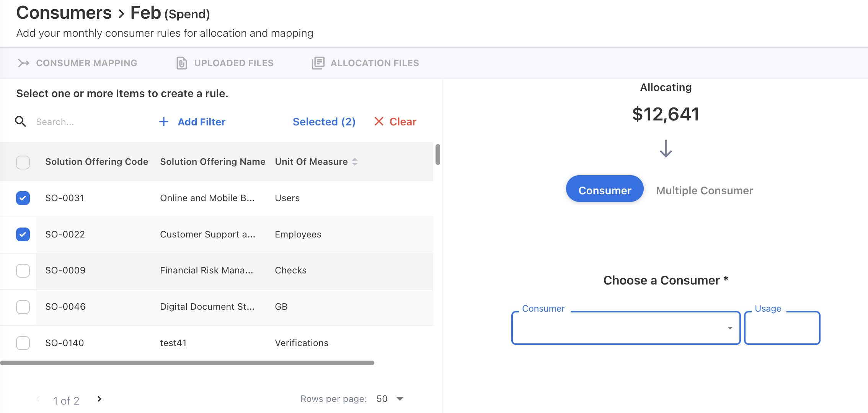Click the Uploaded Files document icon
The width and height of the screenshot is (868, 413).
(x=182, y=63)
